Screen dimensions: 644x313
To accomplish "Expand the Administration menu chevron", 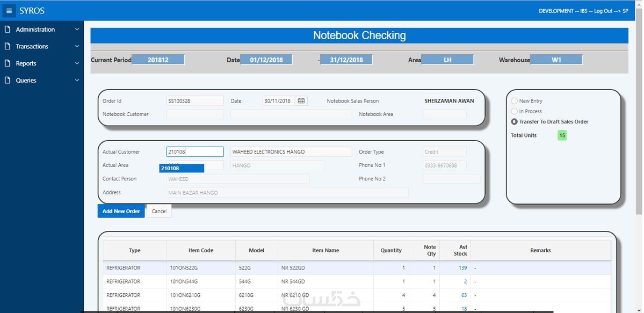I will click(x=77, y=29).
